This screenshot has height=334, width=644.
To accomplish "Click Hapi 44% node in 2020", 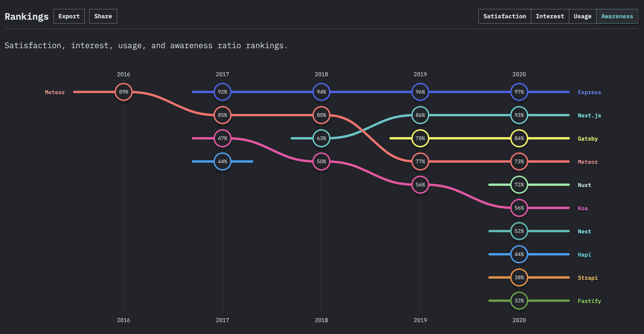I will (x=519, y=254).
